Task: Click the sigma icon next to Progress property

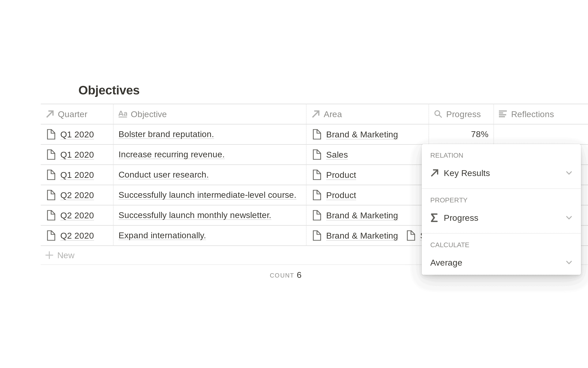Action: tap(434, 218)
